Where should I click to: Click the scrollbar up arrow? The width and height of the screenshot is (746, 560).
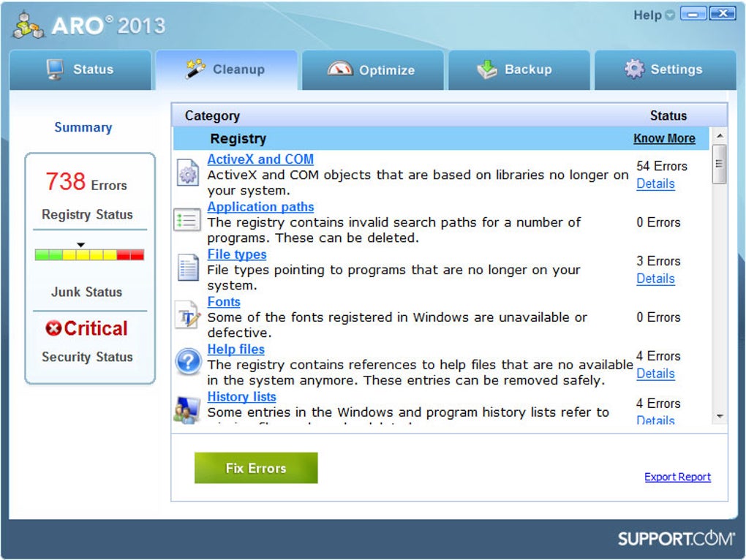720,136
